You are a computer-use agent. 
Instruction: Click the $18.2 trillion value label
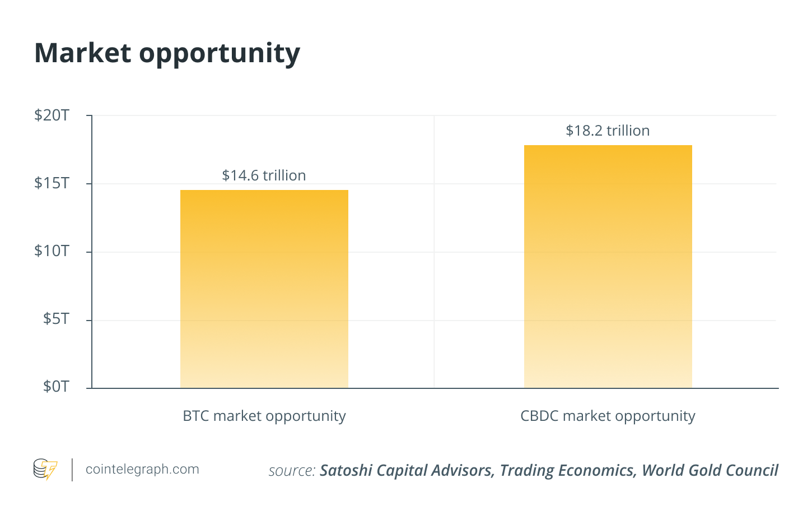pos(608,131)
